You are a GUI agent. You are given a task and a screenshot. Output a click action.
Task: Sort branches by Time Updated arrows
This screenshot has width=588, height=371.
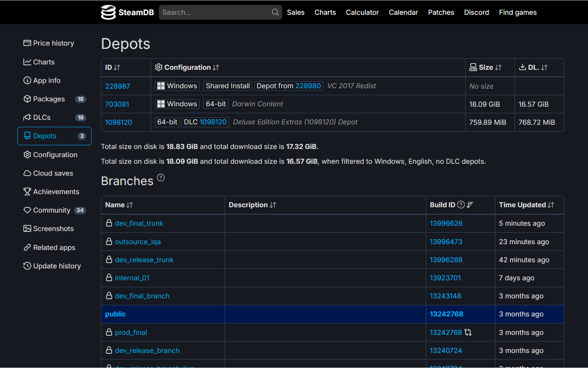point(551,205)
